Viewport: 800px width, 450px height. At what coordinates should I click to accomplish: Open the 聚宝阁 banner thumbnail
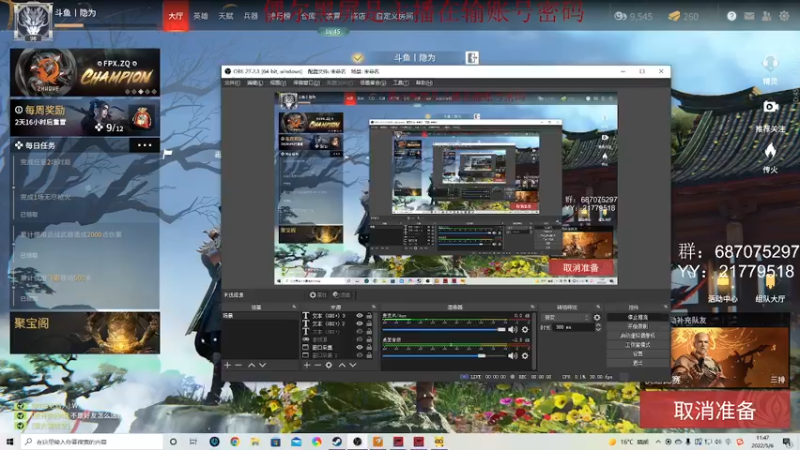[x=85, y=333]
